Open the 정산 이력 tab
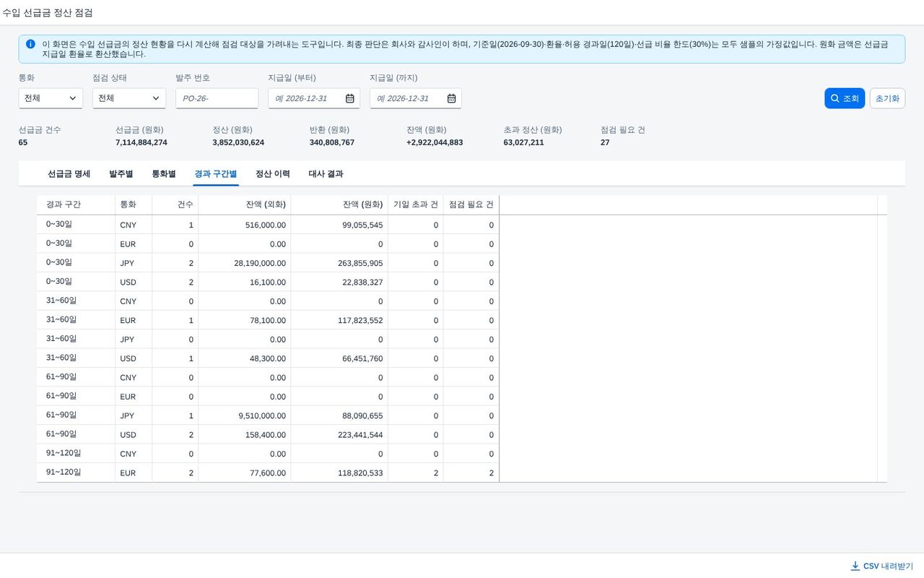Screen dimensions: 924x578 pos(273,173)
